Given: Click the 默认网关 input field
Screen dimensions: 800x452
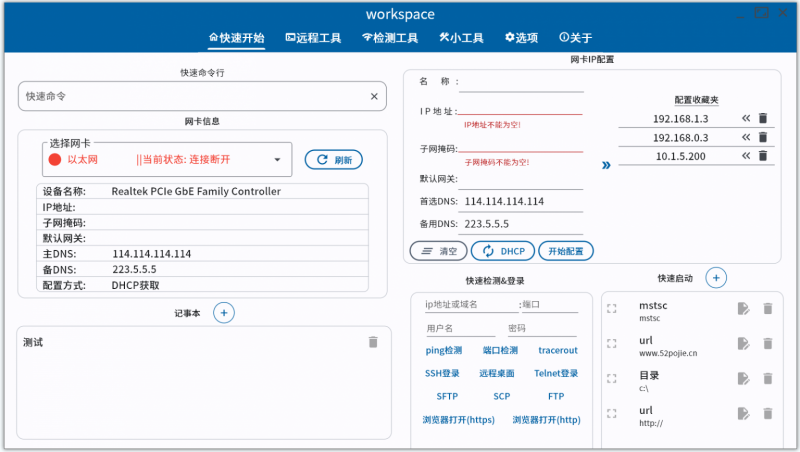Looking at the screenshot, I should point(521,180).
